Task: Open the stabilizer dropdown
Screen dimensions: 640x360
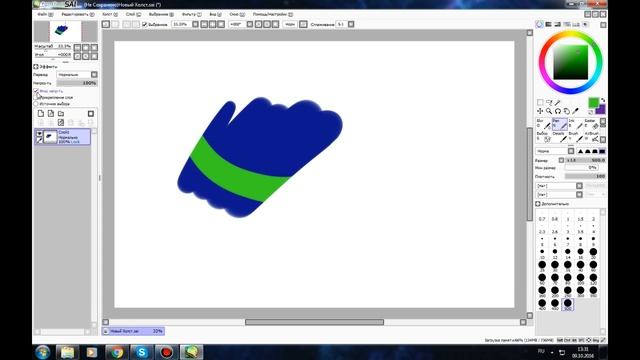Action: (351, 24)
